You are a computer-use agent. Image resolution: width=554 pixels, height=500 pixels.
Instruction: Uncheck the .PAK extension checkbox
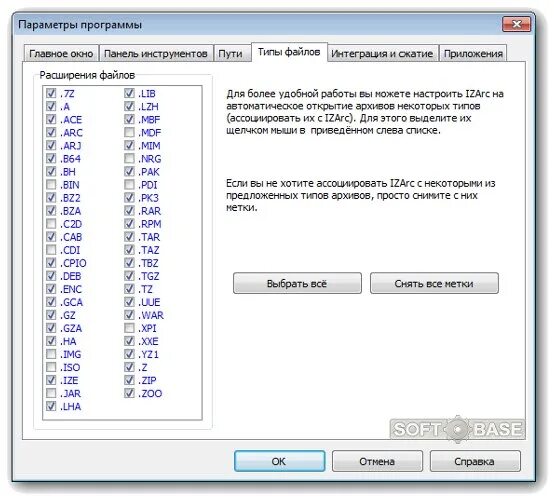coord(129,171)
